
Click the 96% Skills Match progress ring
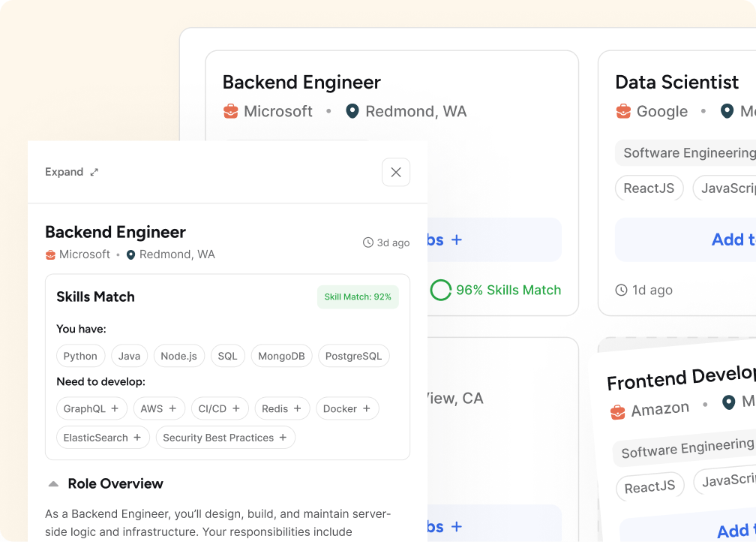click(x=441, y=290)
